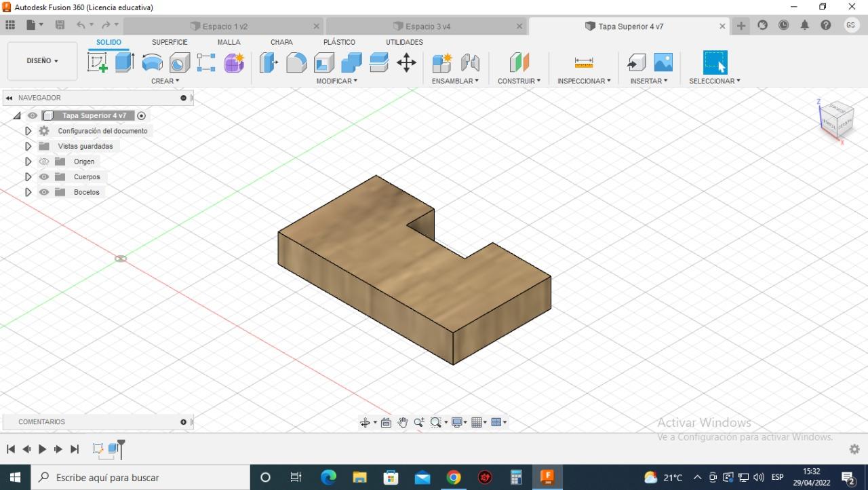The height and width of the screenshot is (490, 868).
Task: Switch to the SUPERFICIE ribbon tab
Action: click(x=170, y=42)
